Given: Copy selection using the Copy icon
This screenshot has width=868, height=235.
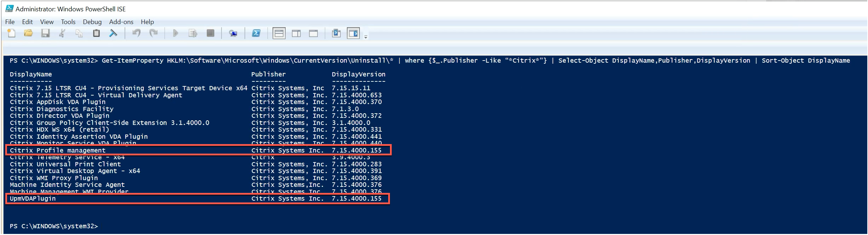Looking at the screenshot, I should (x=79, y=33).
